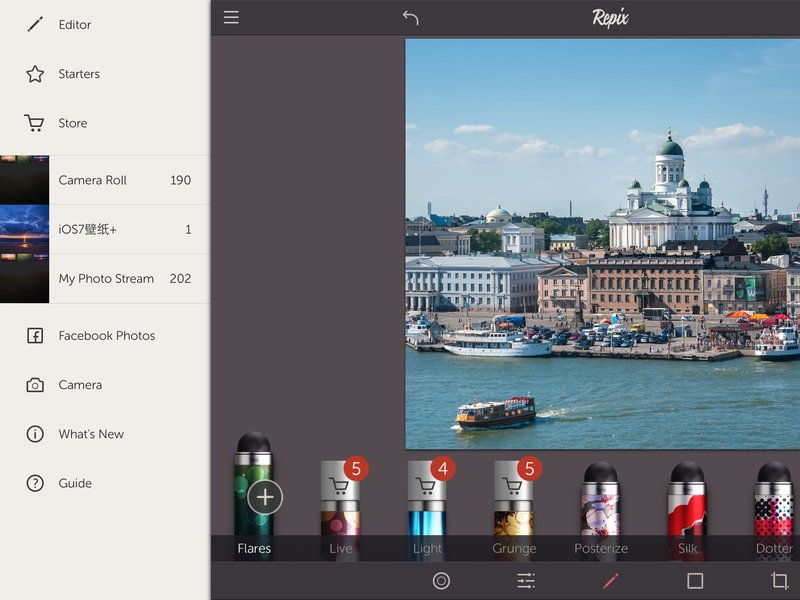
Task: Open the square frames icon
Action: (x=695, y=581)
